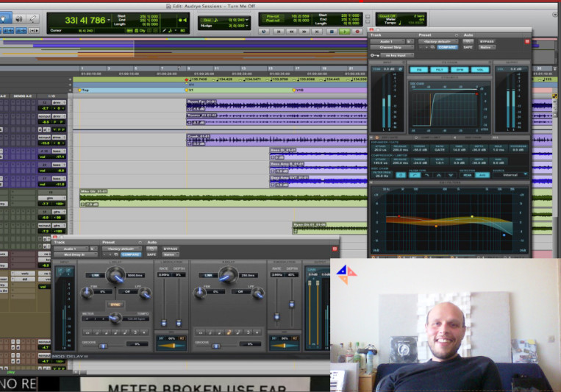Open Audio 1 track selector in Channel Strip

387,41
